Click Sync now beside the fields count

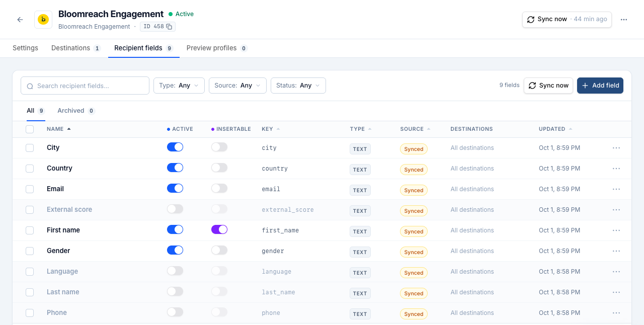(548, 86)
